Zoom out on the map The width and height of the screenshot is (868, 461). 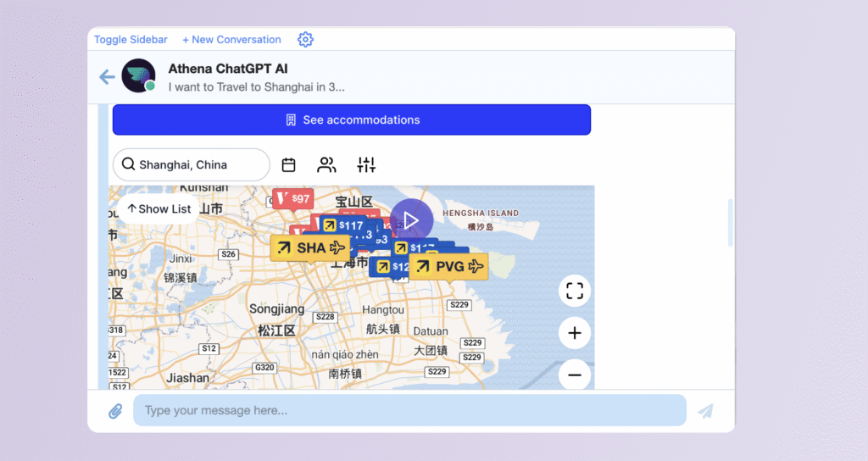575,374
